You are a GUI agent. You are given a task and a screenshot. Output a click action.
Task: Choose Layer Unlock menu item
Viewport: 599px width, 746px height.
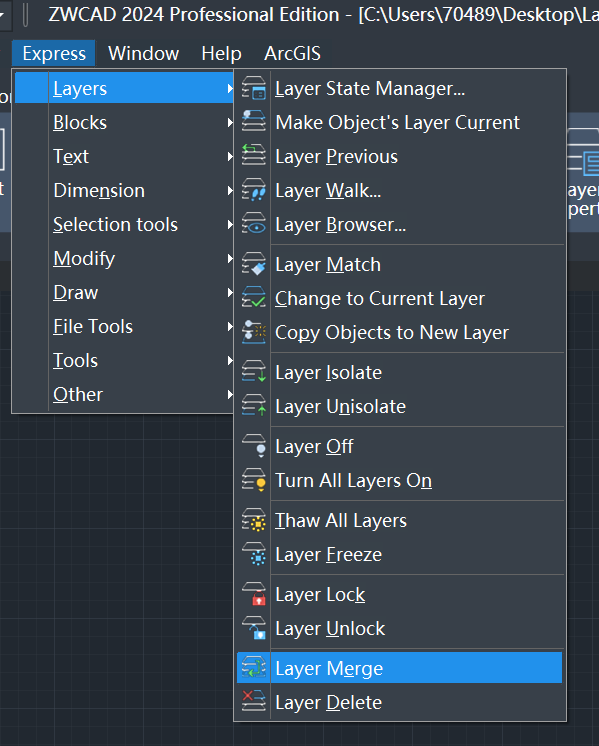tap(400, 628)
